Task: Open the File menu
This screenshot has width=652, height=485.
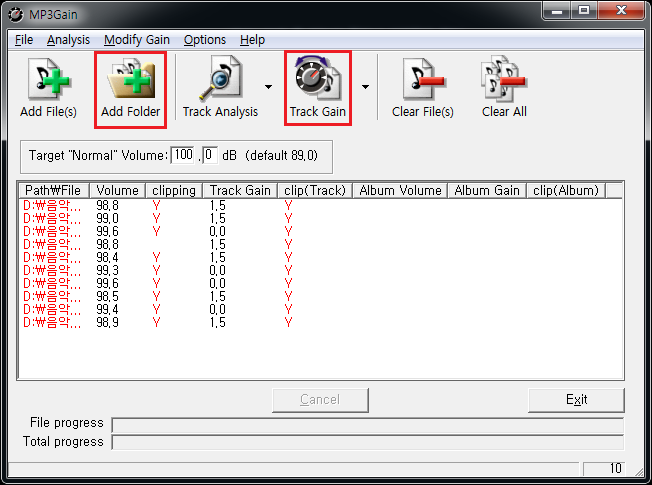Action: pos(24,40)
